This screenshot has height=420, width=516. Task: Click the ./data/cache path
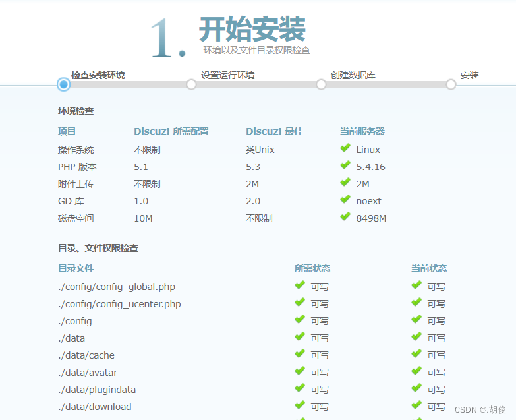tap(86, 355)
